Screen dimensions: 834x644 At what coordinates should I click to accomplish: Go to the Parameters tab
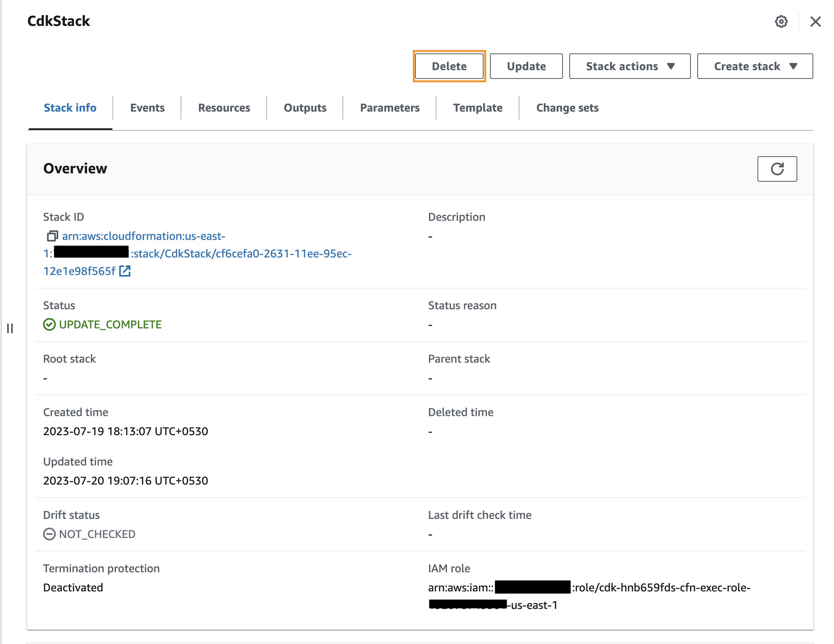[x=389, y=108]
